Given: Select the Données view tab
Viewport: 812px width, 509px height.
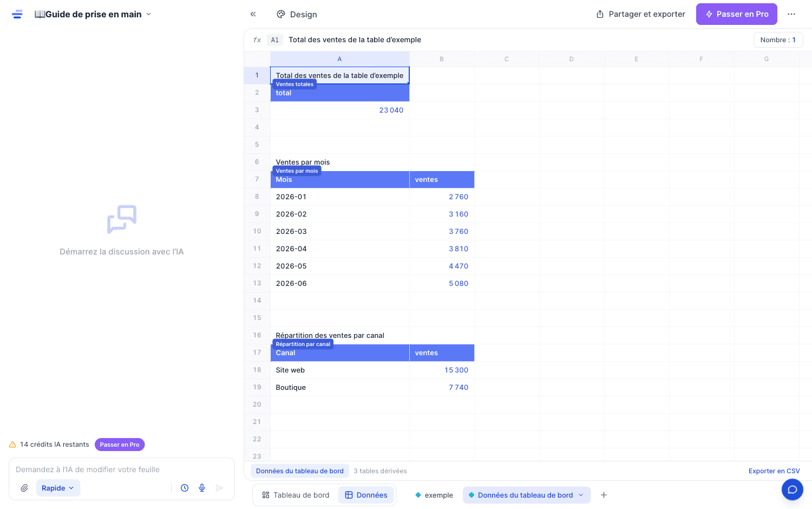Looking at the screenshot, I should (366, 495).
